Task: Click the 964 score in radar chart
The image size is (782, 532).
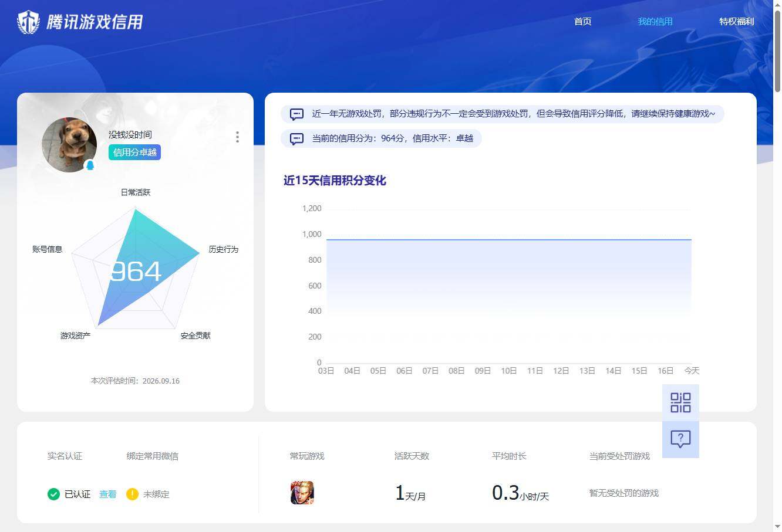Action: 136,271
